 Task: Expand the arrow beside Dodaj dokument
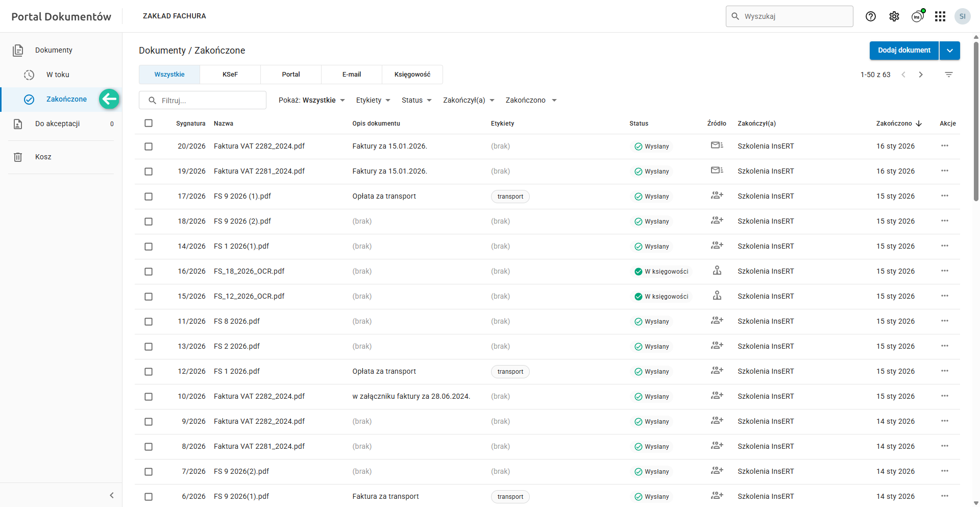pos(949,51)
